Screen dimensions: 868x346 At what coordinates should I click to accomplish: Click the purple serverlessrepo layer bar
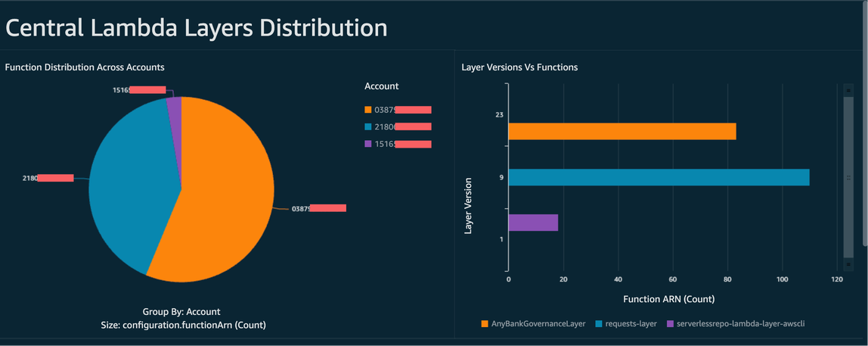[533, 223]
